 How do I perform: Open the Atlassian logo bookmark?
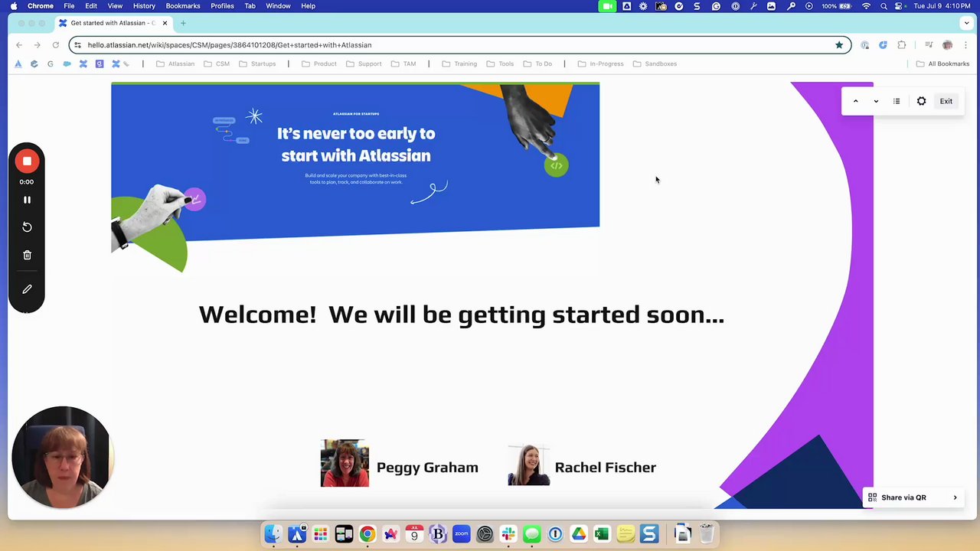click(18, 64)
